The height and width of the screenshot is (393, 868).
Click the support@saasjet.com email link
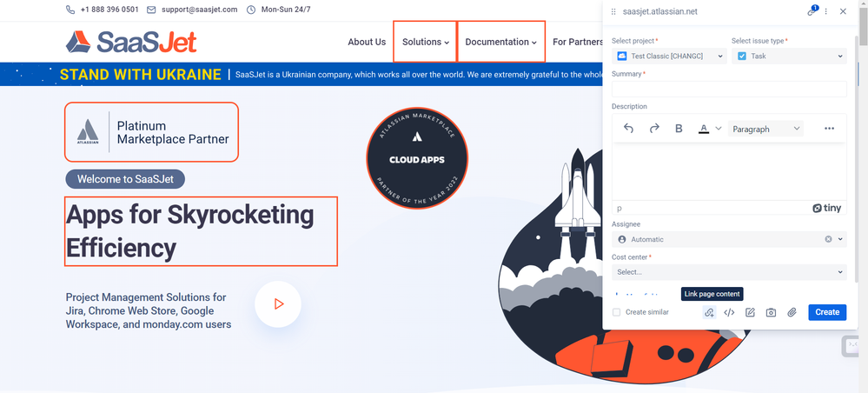pos(199,10)
